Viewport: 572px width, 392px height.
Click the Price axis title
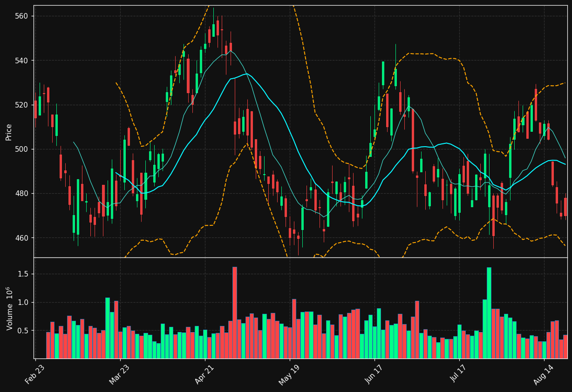click(x=9, y=132)
